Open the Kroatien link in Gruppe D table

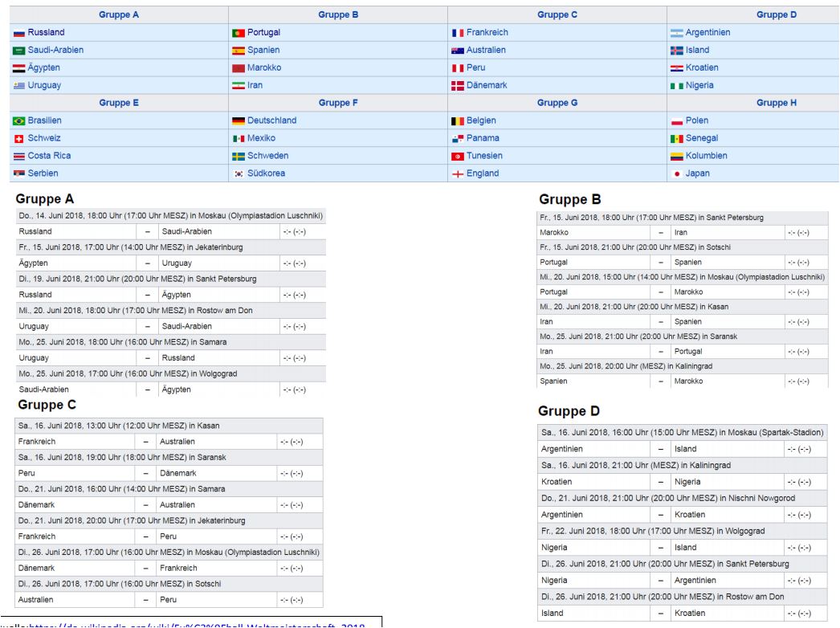[x=702, y=67]
